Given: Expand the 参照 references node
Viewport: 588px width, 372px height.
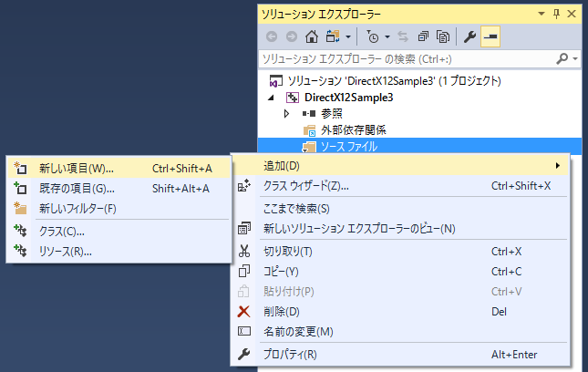Looking at the screenshot, I should (287, 114).
